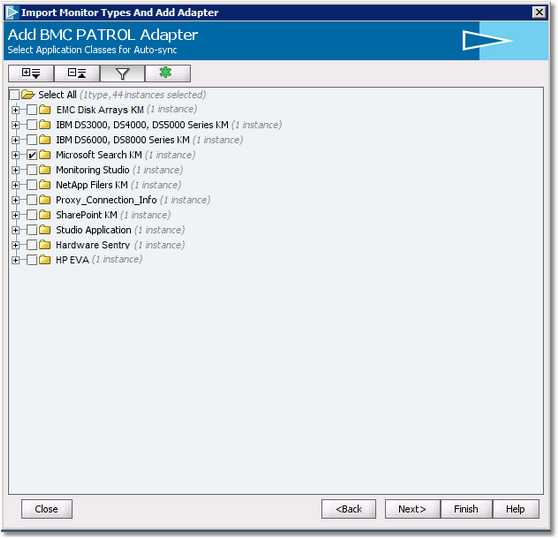The width and height of the screenshot is (558, 539).
Task: Expand the Proxy_Connection_Info node
Action: (15, 200)
